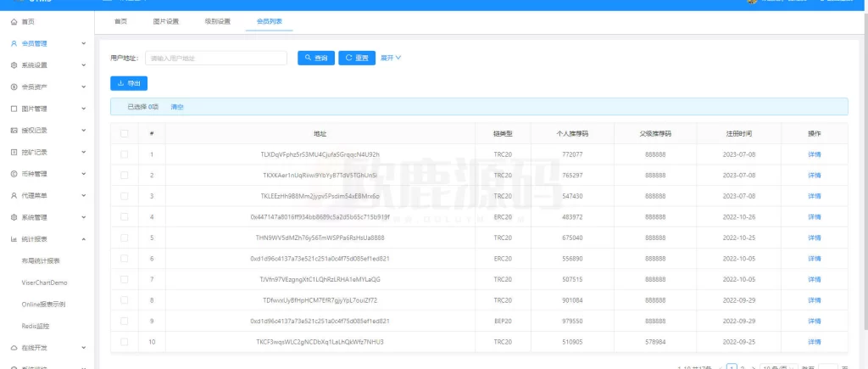Open 详情 for code 510905 row

(815, 342)
